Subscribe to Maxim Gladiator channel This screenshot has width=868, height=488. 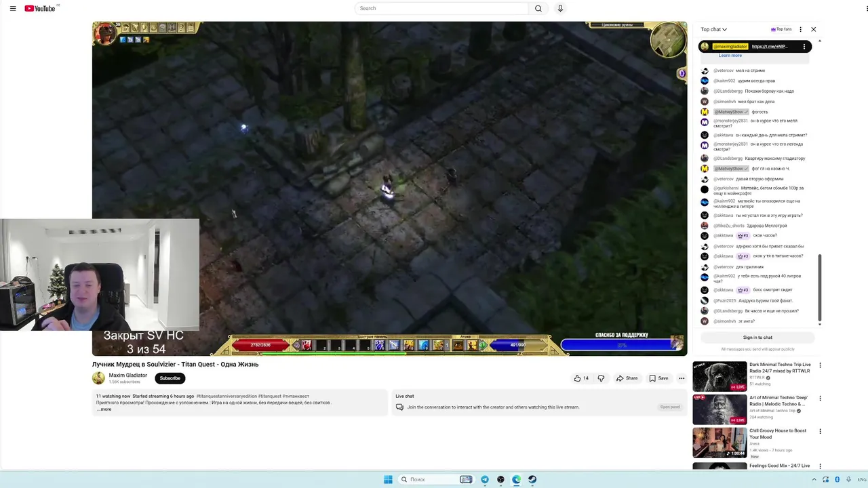[170, 378]
